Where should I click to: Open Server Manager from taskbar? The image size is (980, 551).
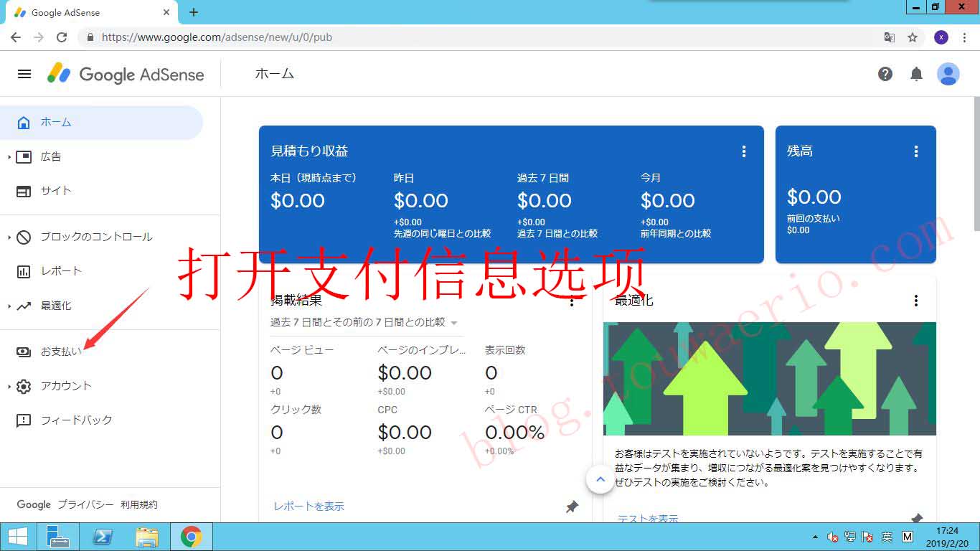tap(57, 537)
